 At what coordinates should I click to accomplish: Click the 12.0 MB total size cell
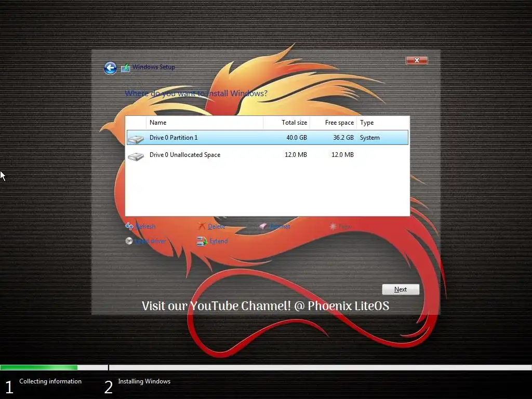[296, 155]
